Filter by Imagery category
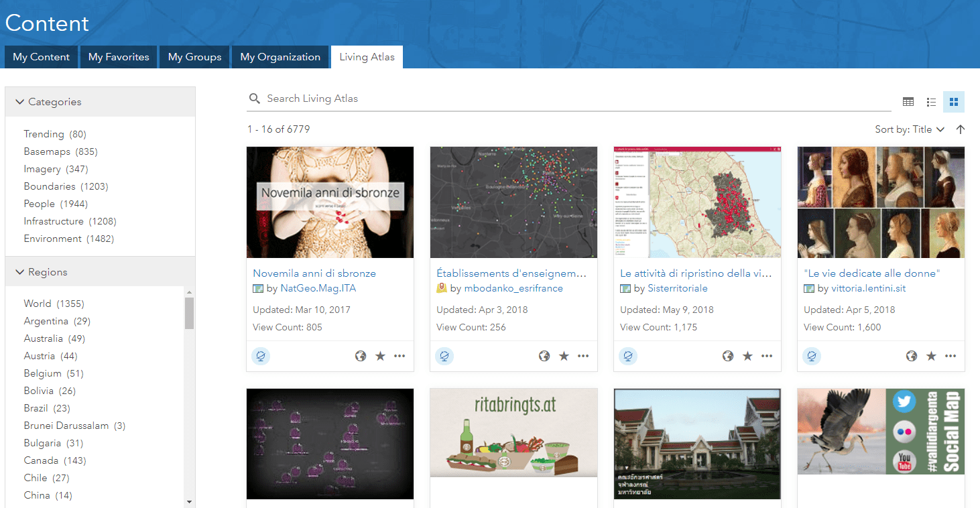The height and width of the screenshot is (508, 980). [56, 169]
